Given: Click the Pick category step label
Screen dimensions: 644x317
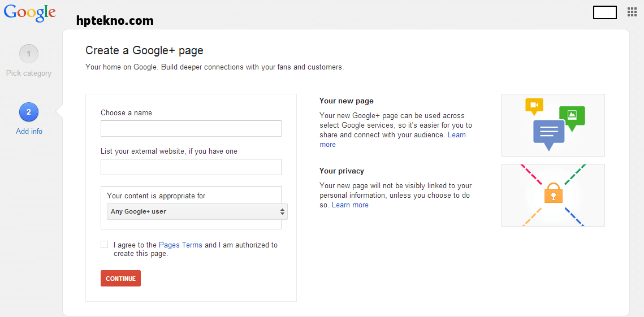Looking at the screenshot, I should pyautogui.click(x=29, y=73).
